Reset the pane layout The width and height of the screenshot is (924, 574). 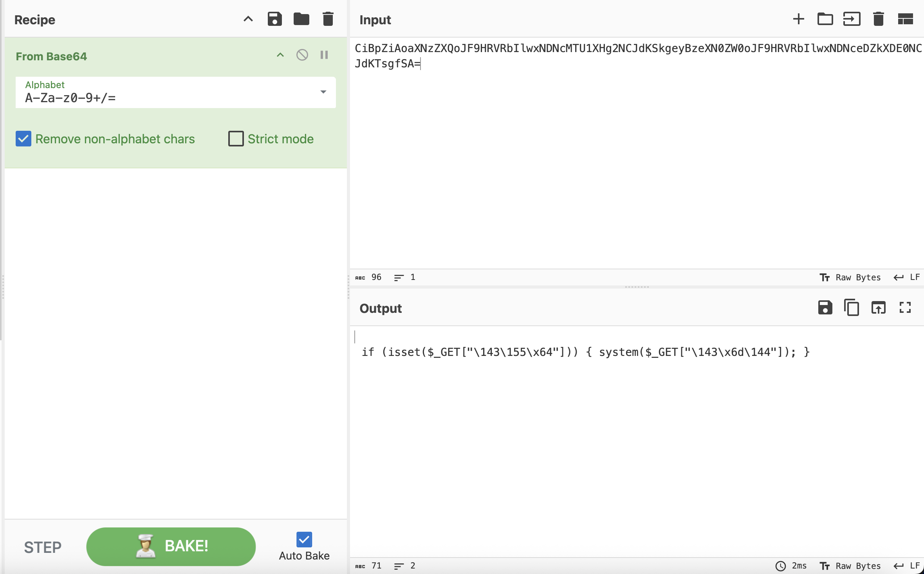pos(905,19)
